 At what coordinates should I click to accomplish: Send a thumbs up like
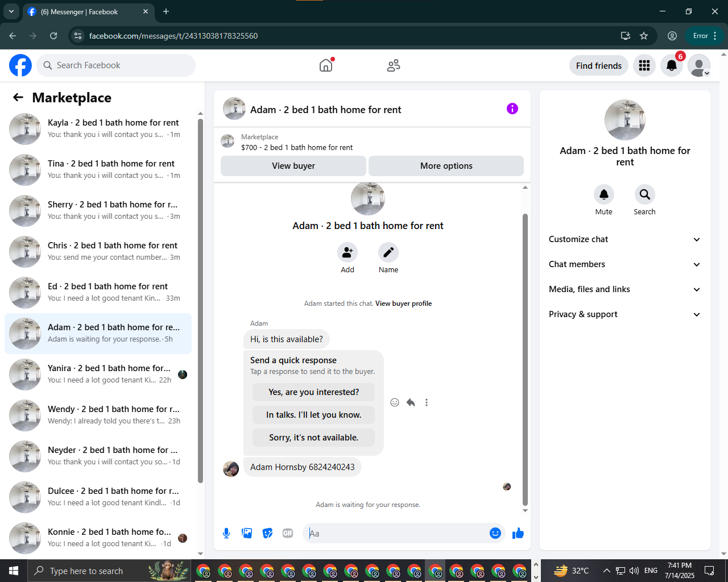click(518, 533)
